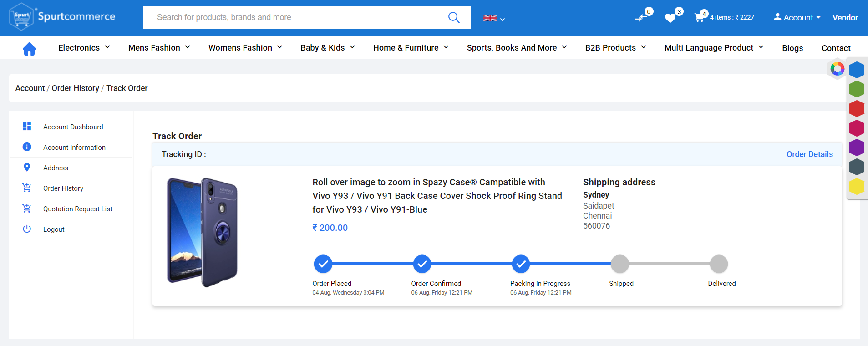Go to home via house icon
868x346 pixels.
click(29, 48)
